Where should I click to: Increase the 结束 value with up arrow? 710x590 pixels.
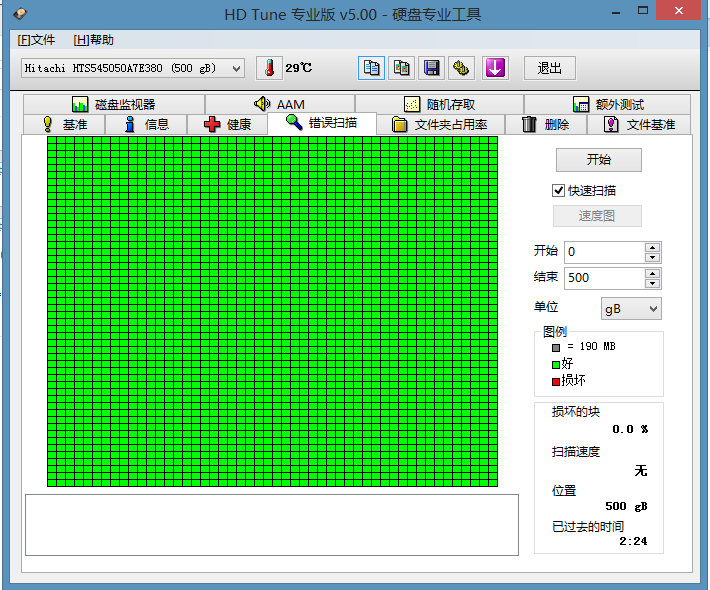652,273
